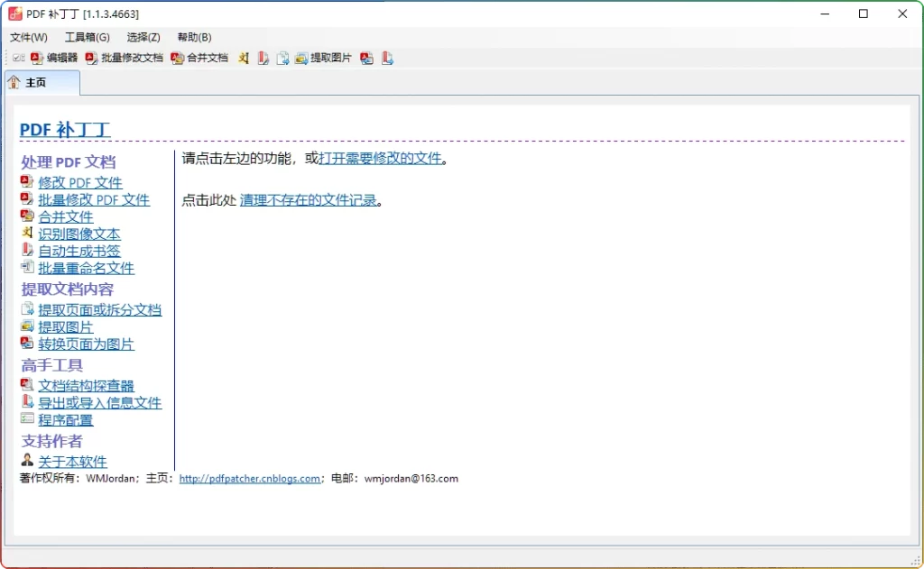This screenshot has height=569, width=924.
Task: Open the 自动生成书签 bookmark generator toolbar icon
Action: [263, 58]
